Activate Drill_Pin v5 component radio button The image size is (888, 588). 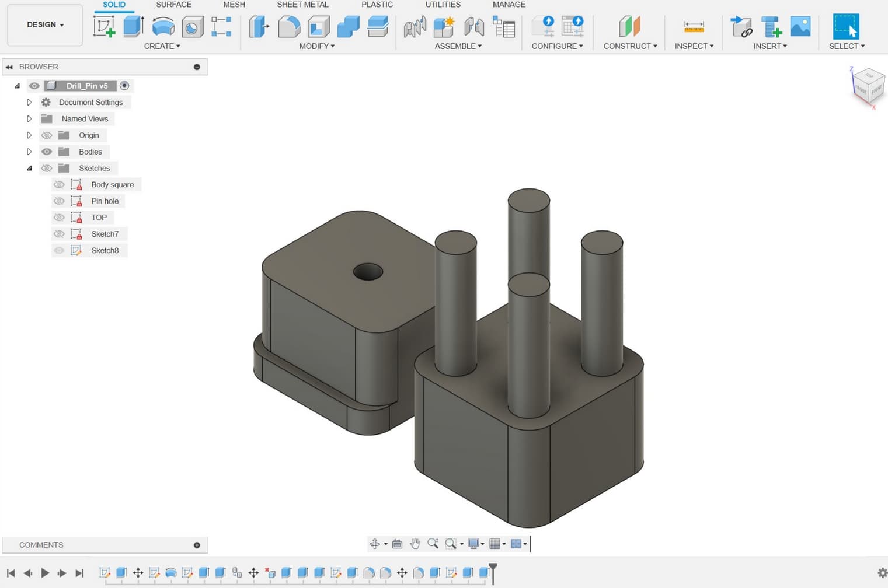pyautogui.click(x=124, y=86)
